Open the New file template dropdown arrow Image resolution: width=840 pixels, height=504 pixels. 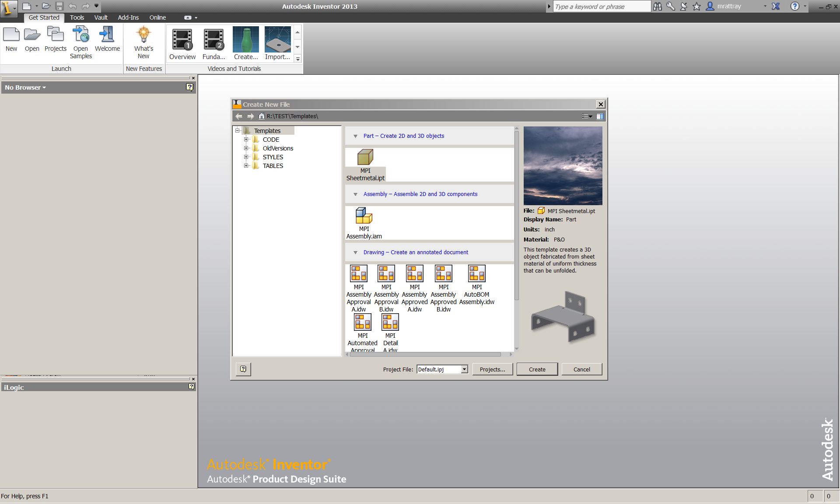[36, 6]
